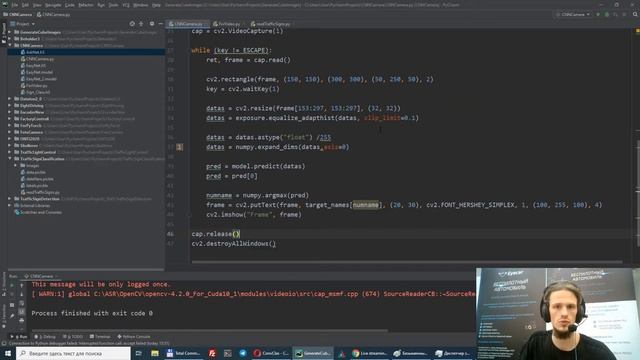Open Project panel settings gear
This screenshot has width=640, height=360.
[x=151, y=24]
